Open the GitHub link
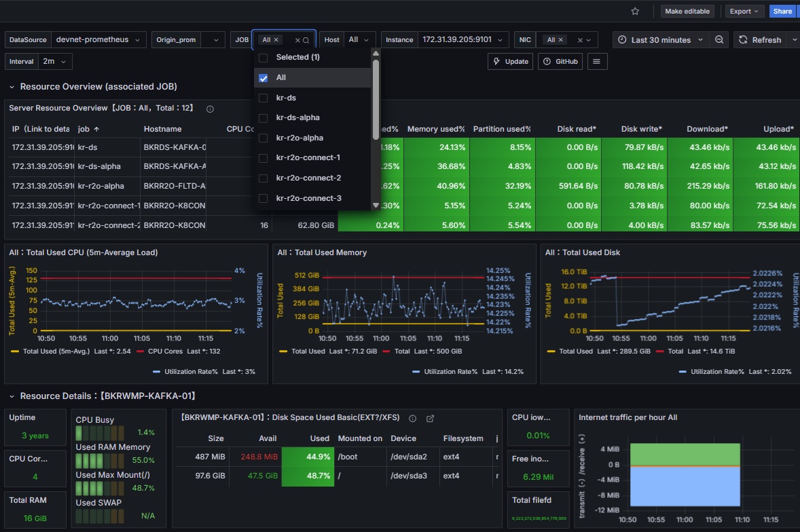 [x=560, y=61]
